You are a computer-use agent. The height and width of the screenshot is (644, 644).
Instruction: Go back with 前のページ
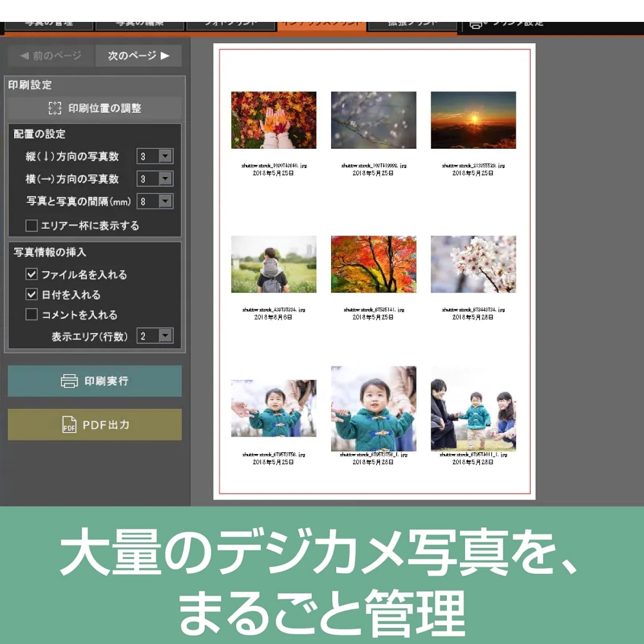tap(50, 56)
